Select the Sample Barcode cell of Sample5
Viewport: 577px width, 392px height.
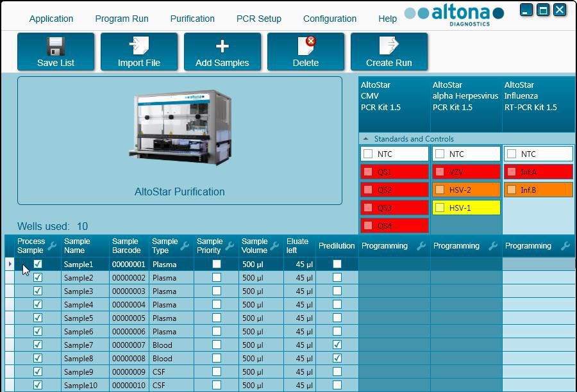(128, 318)
